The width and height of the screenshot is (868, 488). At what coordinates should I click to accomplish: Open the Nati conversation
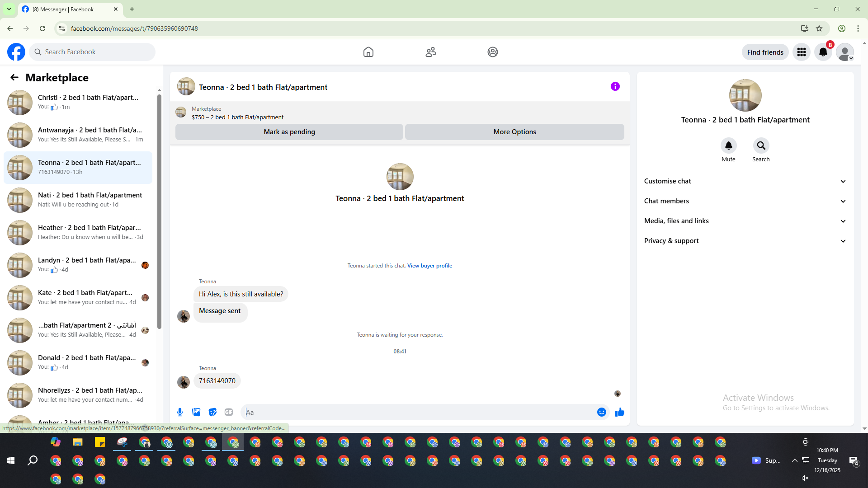[x=78, y=200]
